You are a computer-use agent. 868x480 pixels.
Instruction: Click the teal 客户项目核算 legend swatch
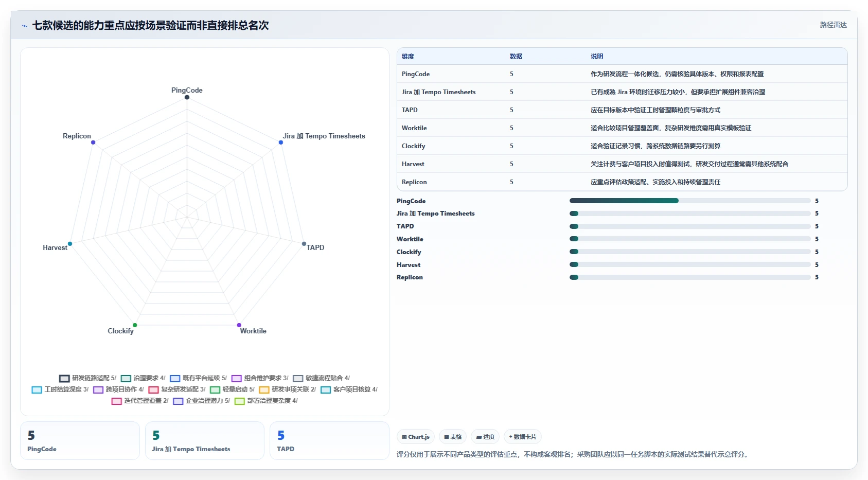[x=326, y=390]
